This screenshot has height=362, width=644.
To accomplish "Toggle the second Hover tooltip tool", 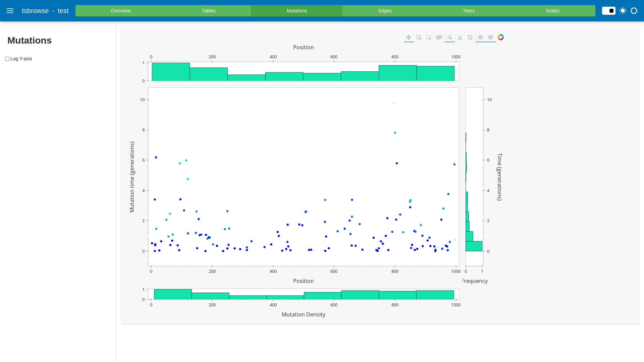I will pos(490,38).
